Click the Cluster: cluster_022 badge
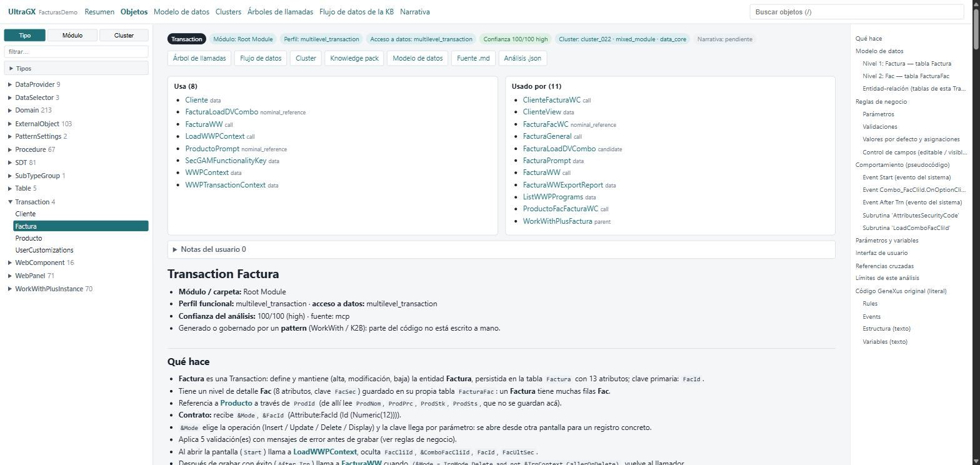 click(622, 39)
